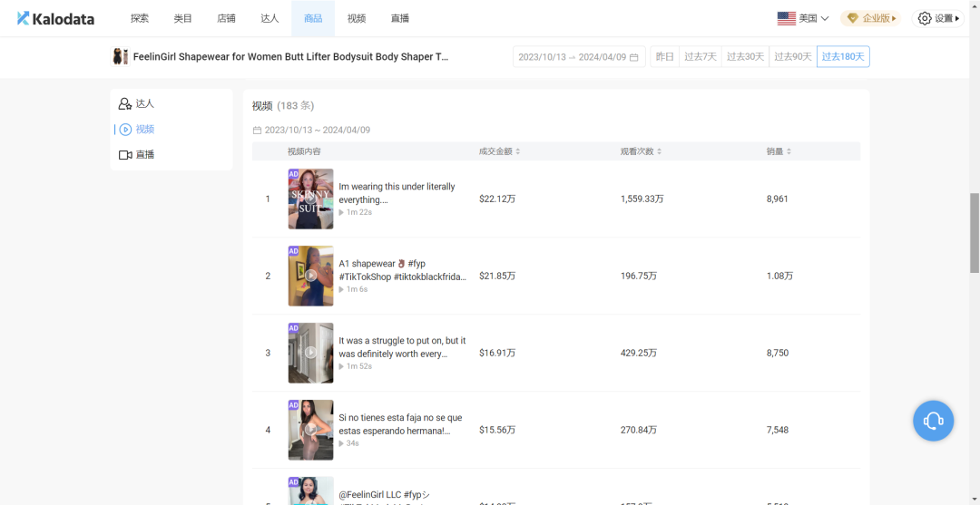980x505 pixels.
Task: Select the 达人 creator icon in sidebar
Action: [125, 104]
